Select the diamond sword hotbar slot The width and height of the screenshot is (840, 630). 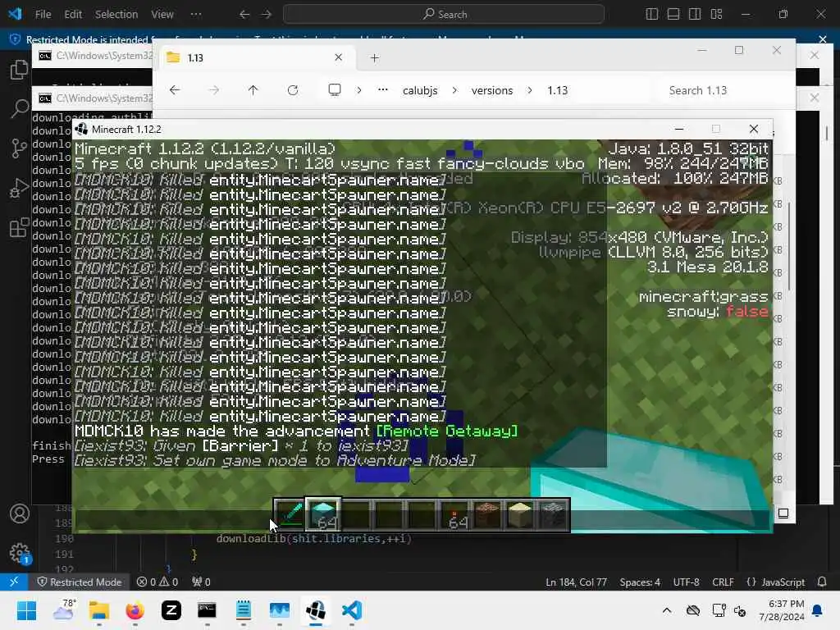tap(290, 515)
